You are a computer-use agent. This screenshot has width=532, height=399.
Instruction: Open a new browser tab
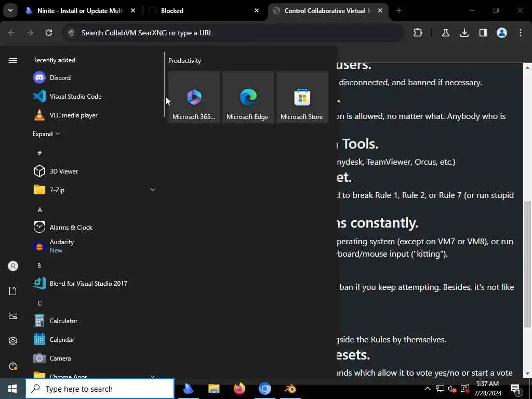[398, 10]
